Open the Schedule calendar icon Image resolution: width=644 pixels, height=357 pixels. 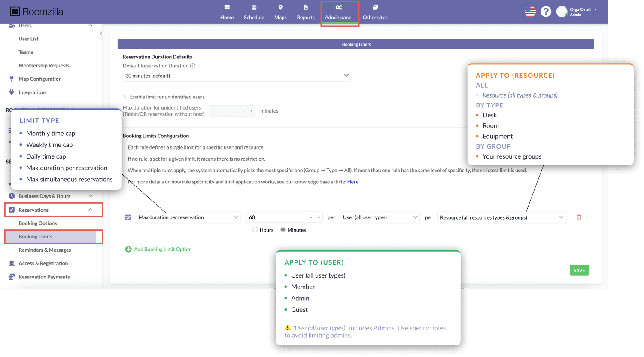tap(254, 7)
